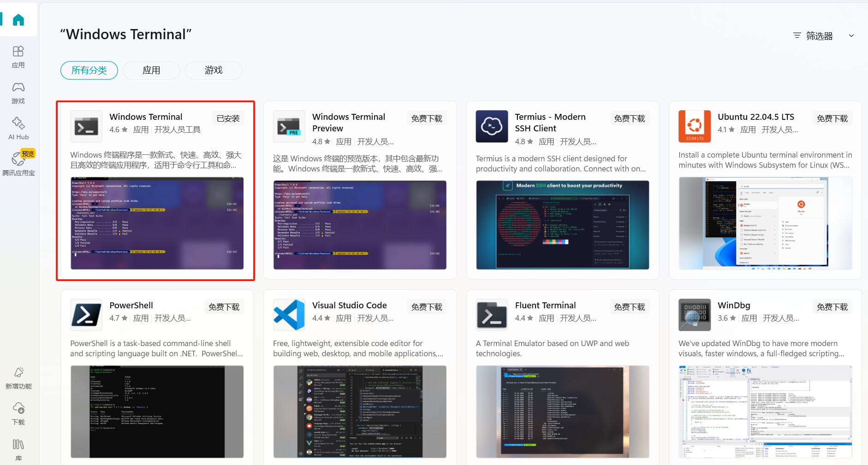
Task: Click the WinDbg app icon
Action: click(x=695, y=315)
